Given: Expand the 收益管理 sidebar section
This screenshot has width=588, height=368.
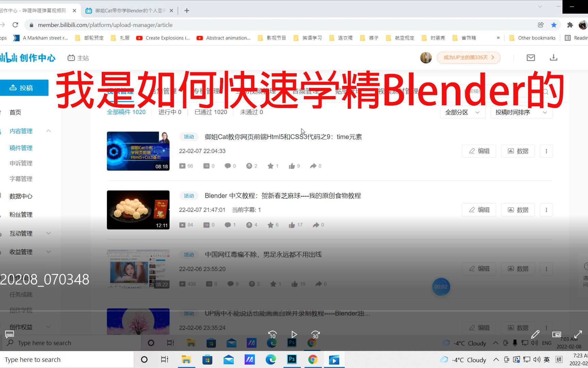Looking at the screenshot, I should (48, 251).
